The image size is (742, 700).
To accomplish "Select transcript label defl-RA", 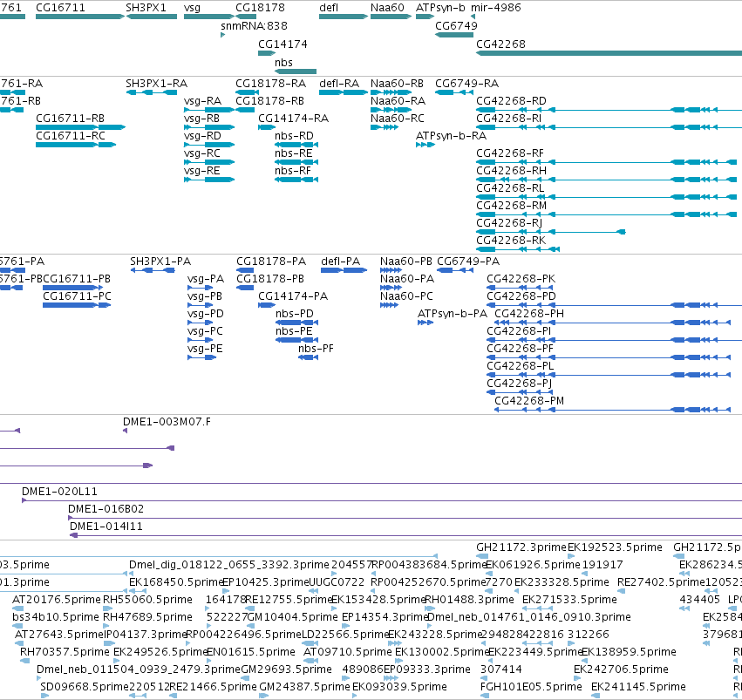I will (339, 83).
